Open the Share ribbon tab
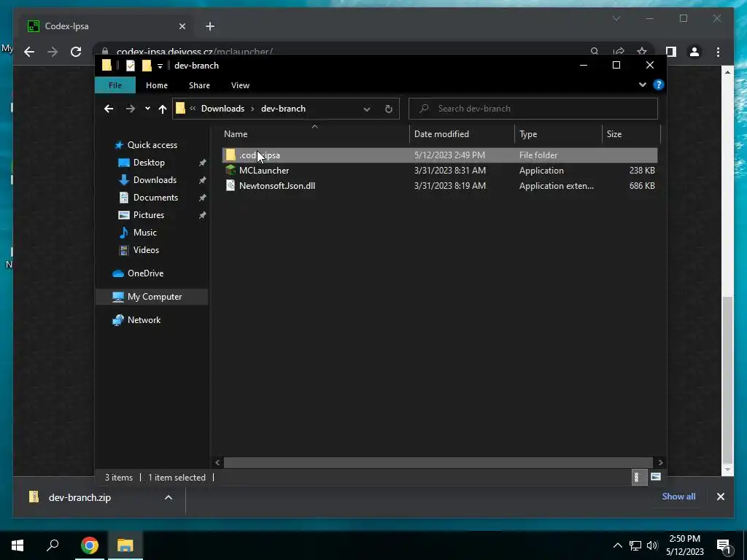Image resolution: width=747 pixels, height=560 pixels. coord(199,85)
